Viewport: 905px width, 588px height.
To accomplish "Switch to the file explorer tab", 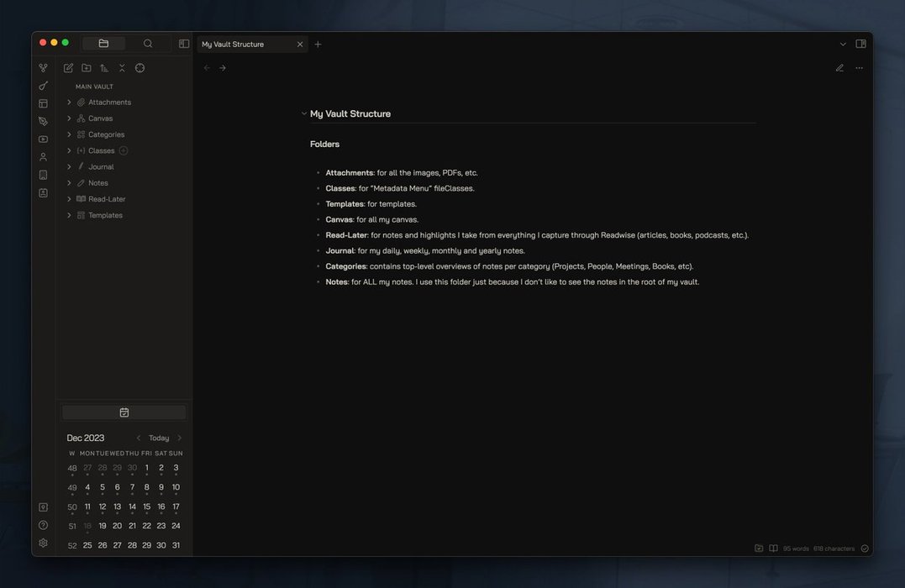I will [x=103, y=44].
